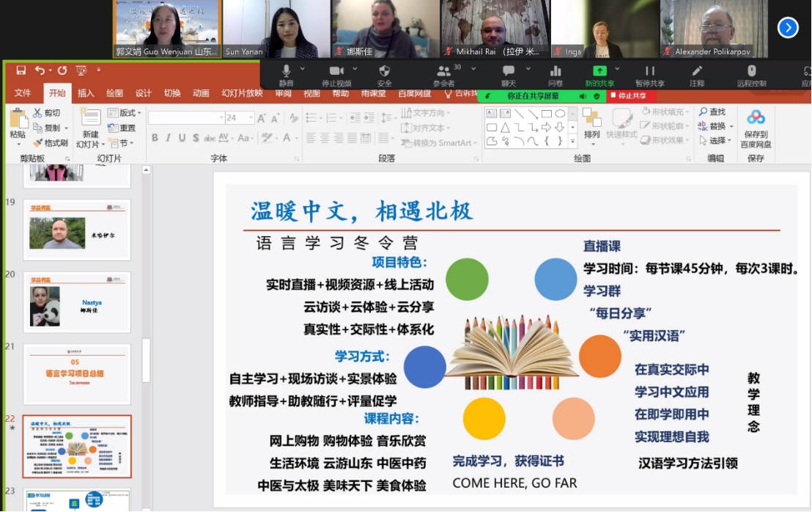Open the Layout (版式) dropdown
This screenshot has width=812, height=512.
125,112
